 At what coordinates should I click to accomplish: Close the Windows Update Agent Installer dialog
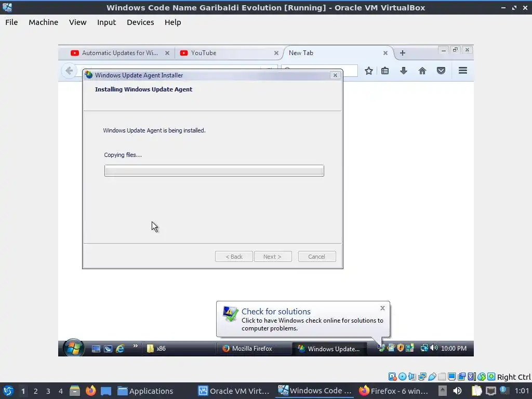[335, 75]
